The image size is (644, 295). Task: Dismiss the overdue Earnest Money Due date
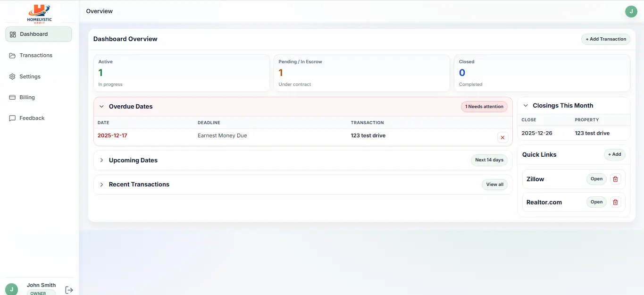click(x=502, y=137)
